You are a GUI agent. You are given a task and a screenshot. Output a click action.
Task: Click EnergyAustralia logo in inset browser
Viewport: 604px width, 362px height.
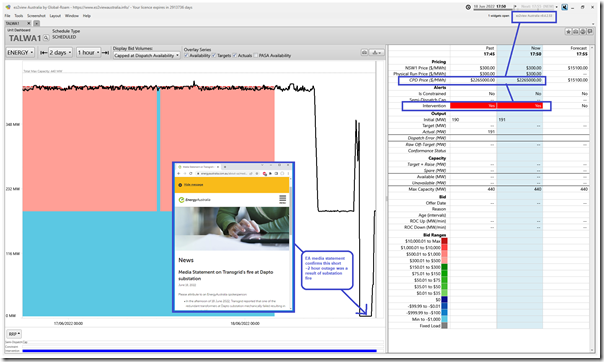[195, 200]
